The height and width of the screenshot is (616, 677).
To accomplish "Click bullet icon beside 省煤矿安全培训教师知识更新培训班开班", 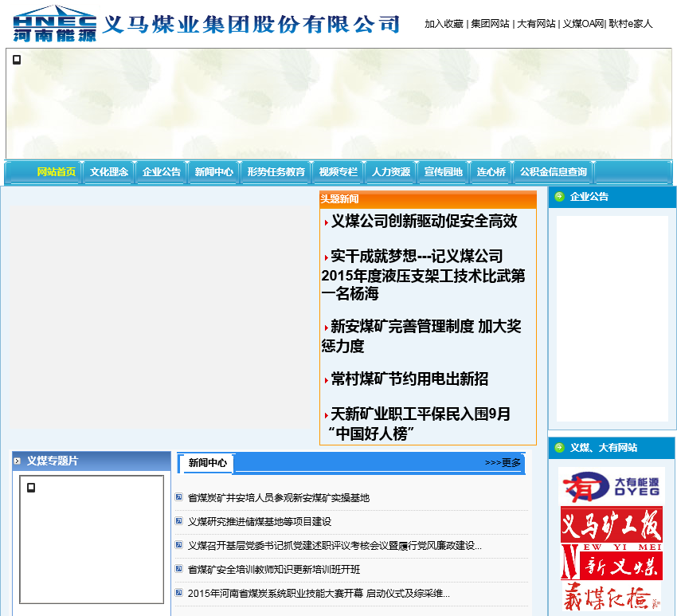I will [x=178, y=569].
